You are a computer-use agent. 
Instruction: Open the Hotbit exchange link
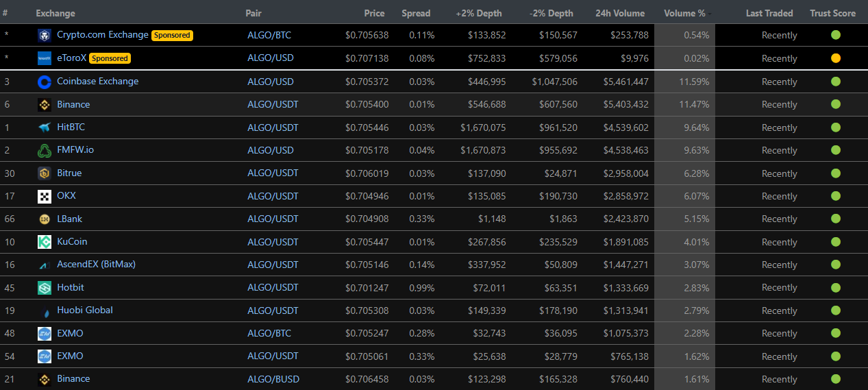[x=71, y=287]
